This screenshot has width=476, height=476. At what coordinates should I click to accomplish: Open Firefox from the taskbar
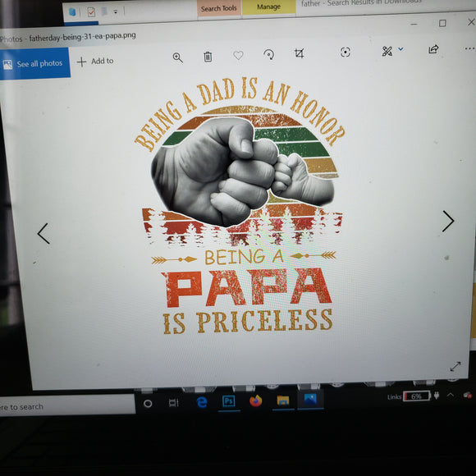tap(255, 400)
